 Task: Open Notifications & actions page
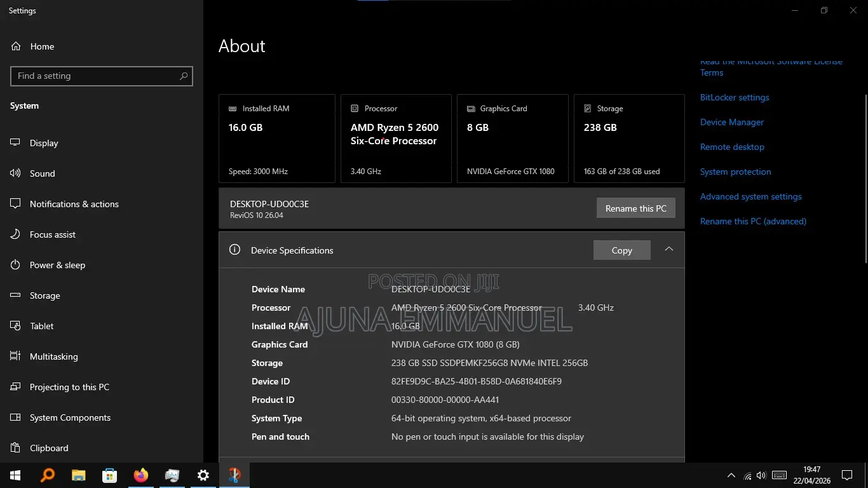point(102,204)
